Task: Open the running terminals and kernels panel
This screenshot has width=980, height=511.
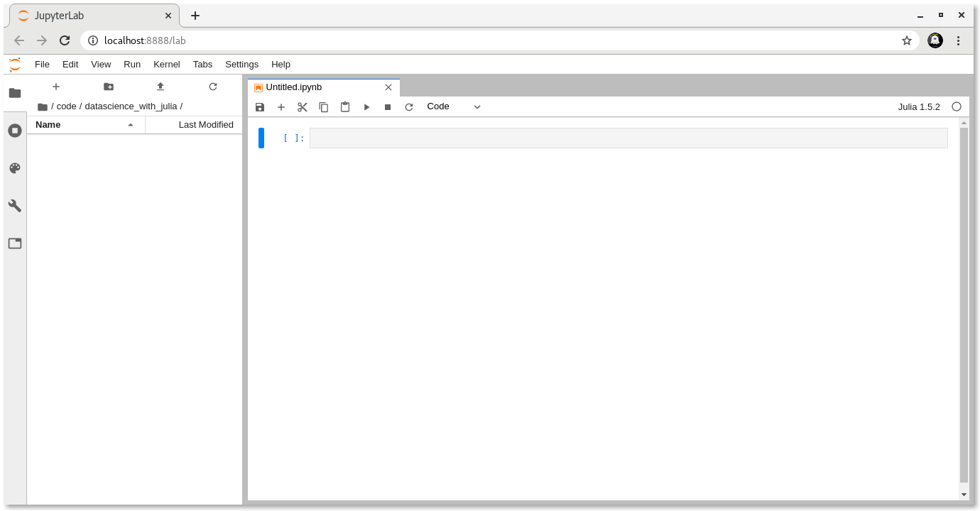Action: click(x=15, y=131)
